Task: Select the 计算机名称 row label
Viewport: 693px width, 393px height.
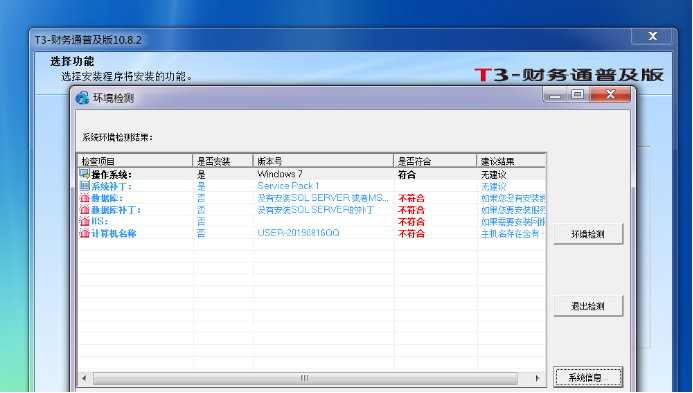Action: 114,233
